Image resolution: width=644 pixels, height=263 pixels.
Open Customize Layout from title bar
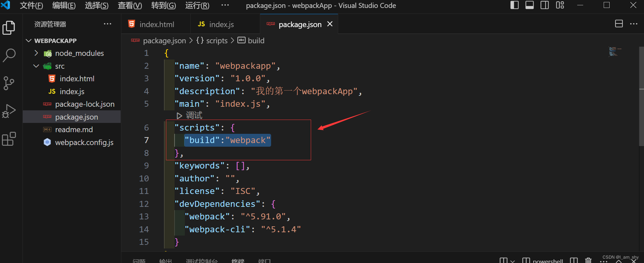(x=560, y=5)
